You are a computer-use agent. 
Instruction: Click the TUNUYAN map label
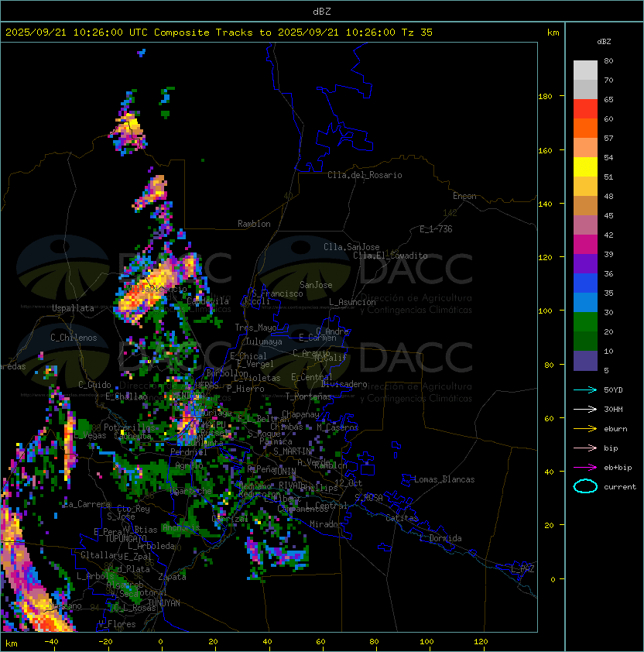(x=164, y=603)
